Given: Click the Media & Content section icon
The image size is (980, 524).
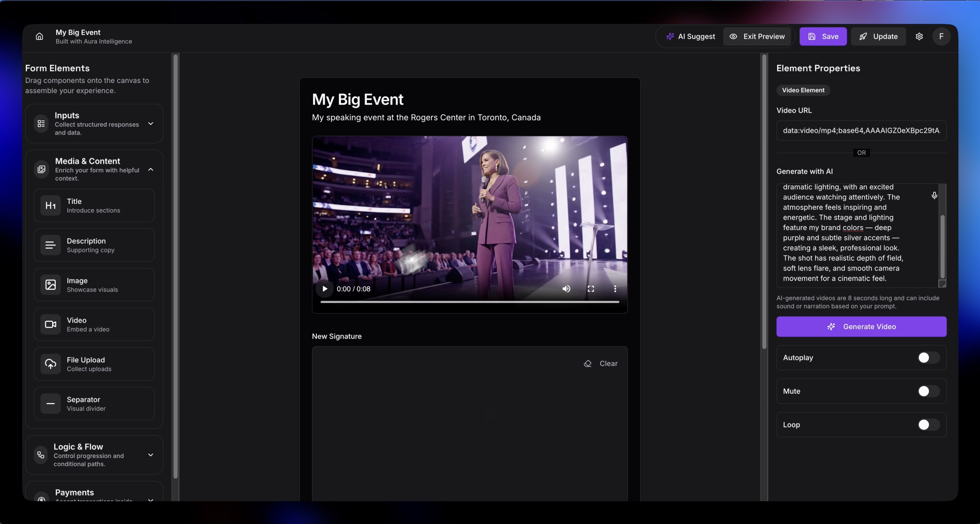Looking at the screenshot, I should tap(42, 169).
